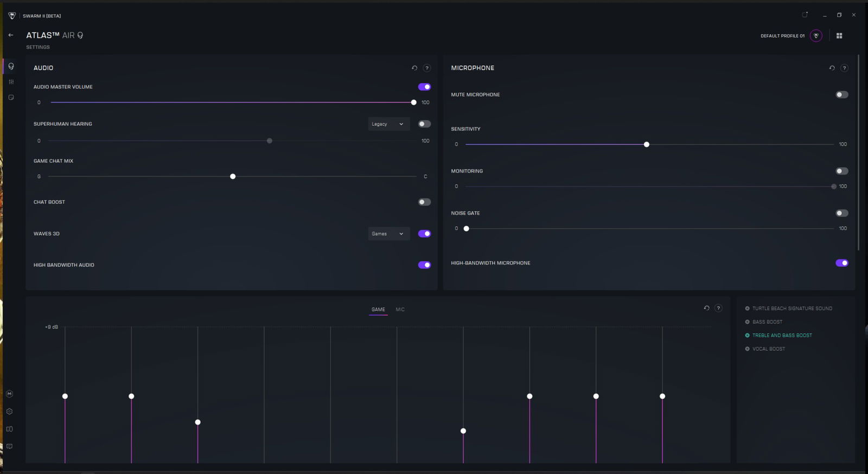Open the grid view icon at top right
The image size is (868, 474).
[839, 36]
